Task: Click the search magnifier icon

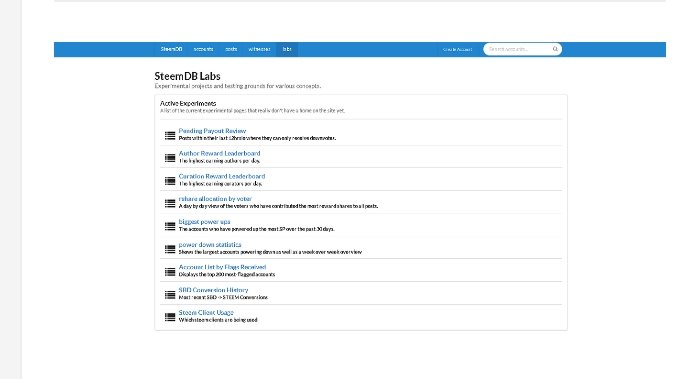Action: [x=555, y=49]
